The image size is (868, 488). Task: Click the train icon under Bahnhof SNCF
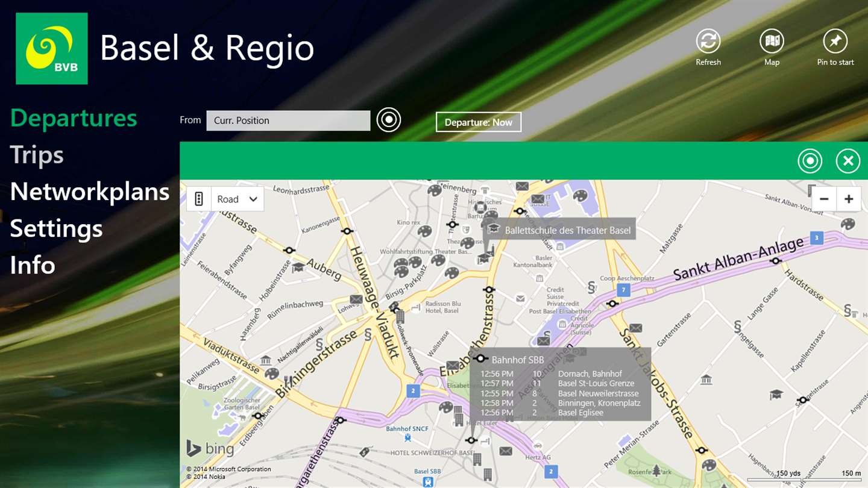tap(408, 438)
